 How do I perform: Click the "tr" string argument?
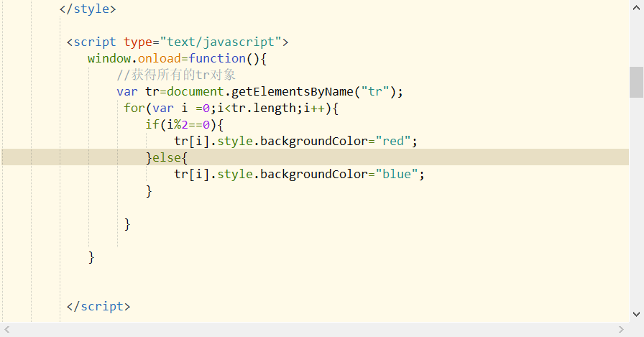(x=375, y=91)
